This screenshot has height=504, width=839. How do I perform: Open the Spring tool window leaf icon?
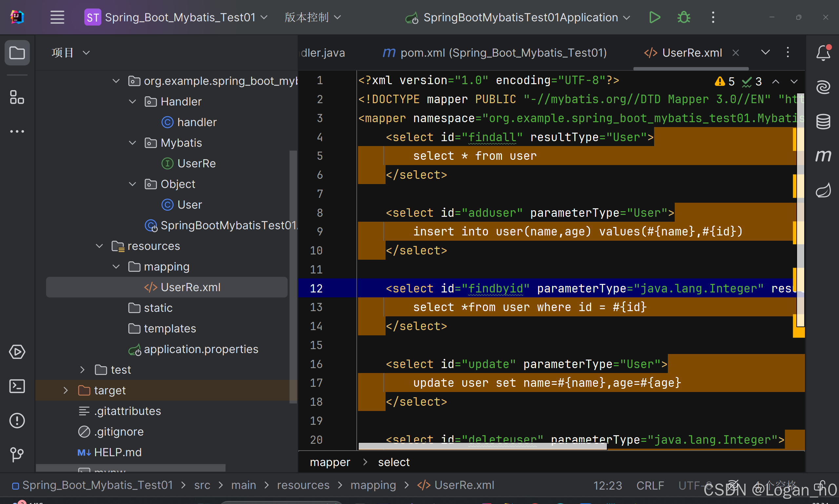[823, 190]
